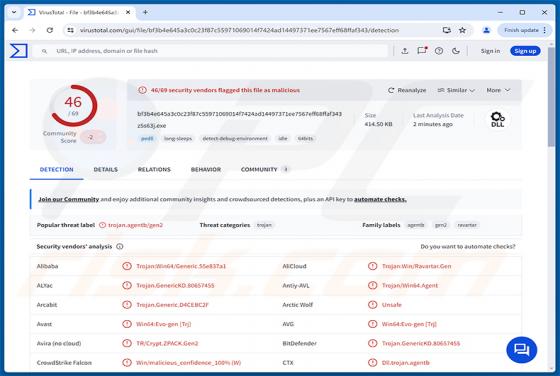560x376 pixels.
Task: Switch to the RELATIONS tab
Action: [154, 170]
